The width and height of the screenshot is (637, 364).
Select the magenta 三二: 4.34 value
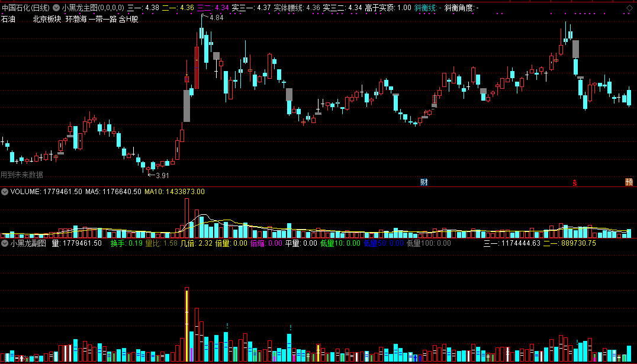click(213, 8)
